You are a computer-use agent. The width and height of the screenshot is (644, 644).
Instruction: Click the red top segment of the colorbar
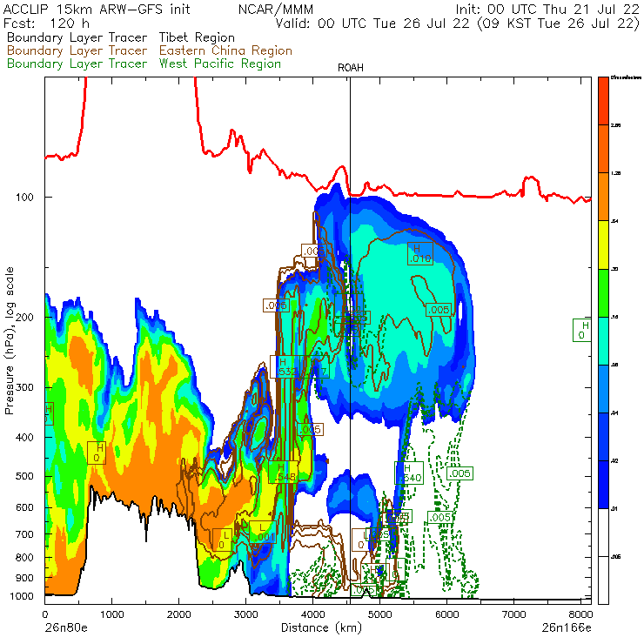(603, 101)
